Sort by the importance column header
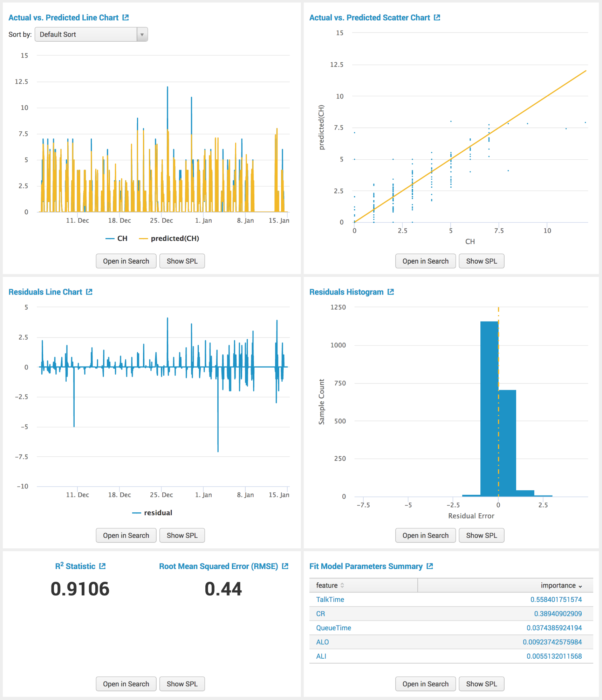Viewport: 602px width, 700px height. pos(561,585)
